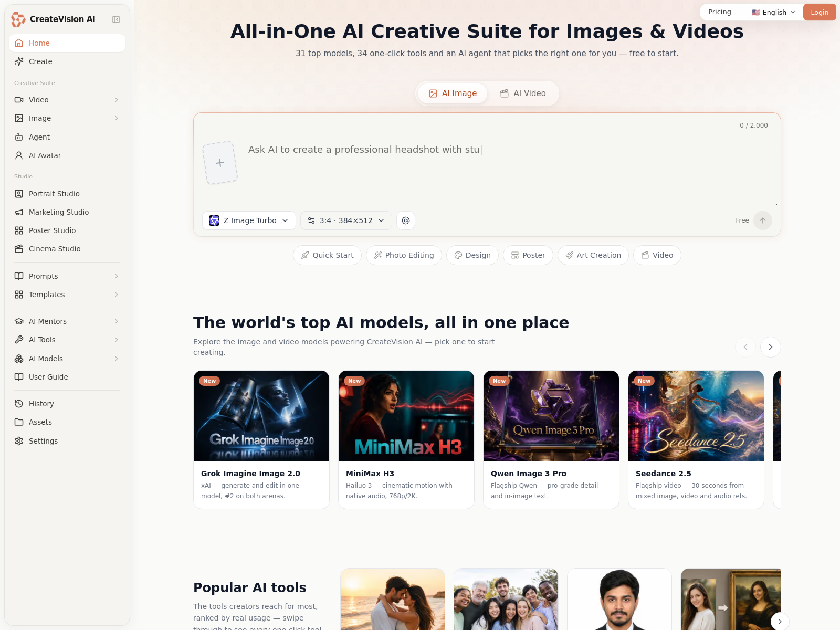Expand the Image submenu chevron
The height and width of the screenshot is (630, 840).
(117, 118)
